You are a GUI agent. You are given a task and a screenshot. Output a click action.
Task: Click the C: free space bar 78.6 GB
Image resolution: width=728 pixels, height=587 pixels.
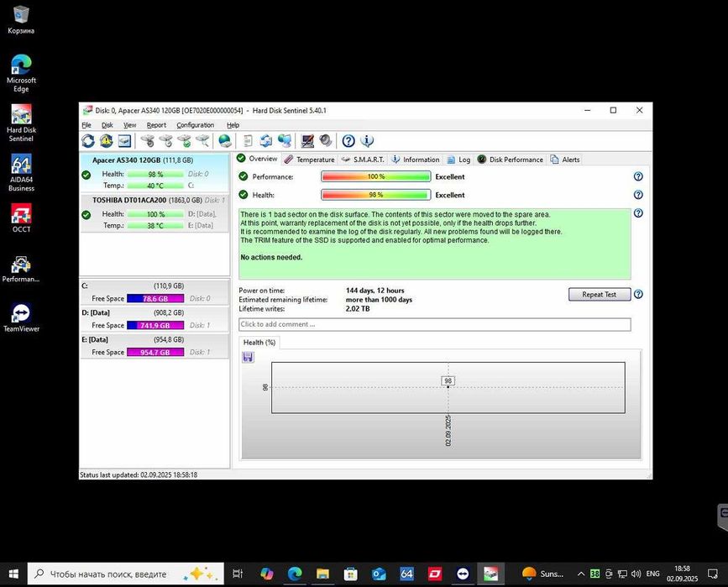coord(155,299)
